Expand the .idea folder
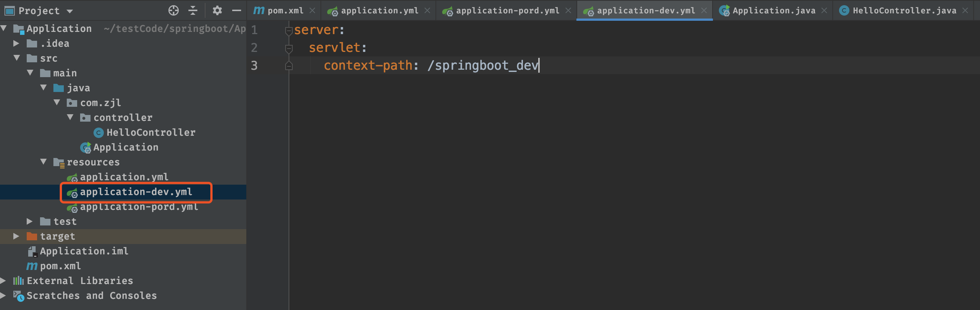 16,43
